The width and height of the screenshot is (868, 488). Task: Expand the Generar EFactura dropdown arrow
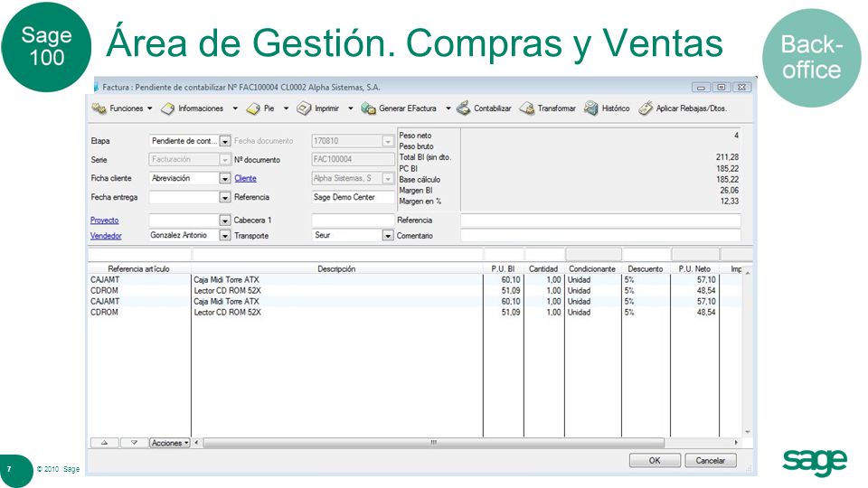[448, 108]
